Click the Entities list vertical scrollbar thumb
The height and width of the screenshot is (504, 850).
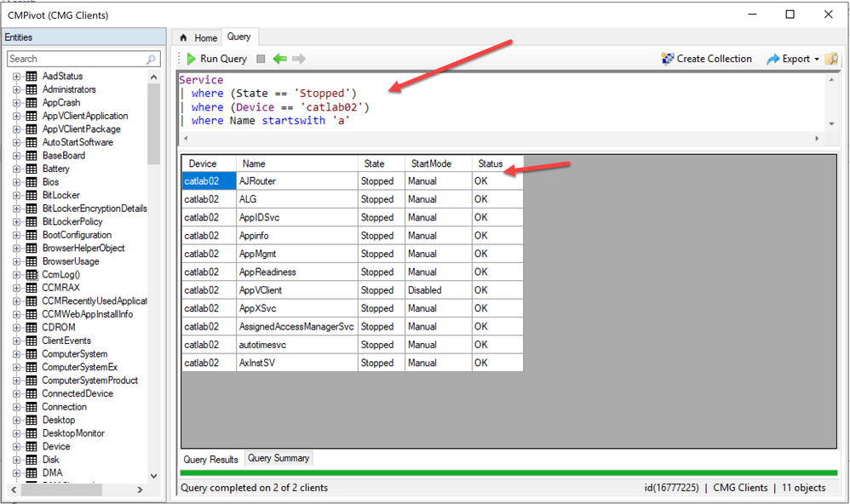click(x=153, y=123)
